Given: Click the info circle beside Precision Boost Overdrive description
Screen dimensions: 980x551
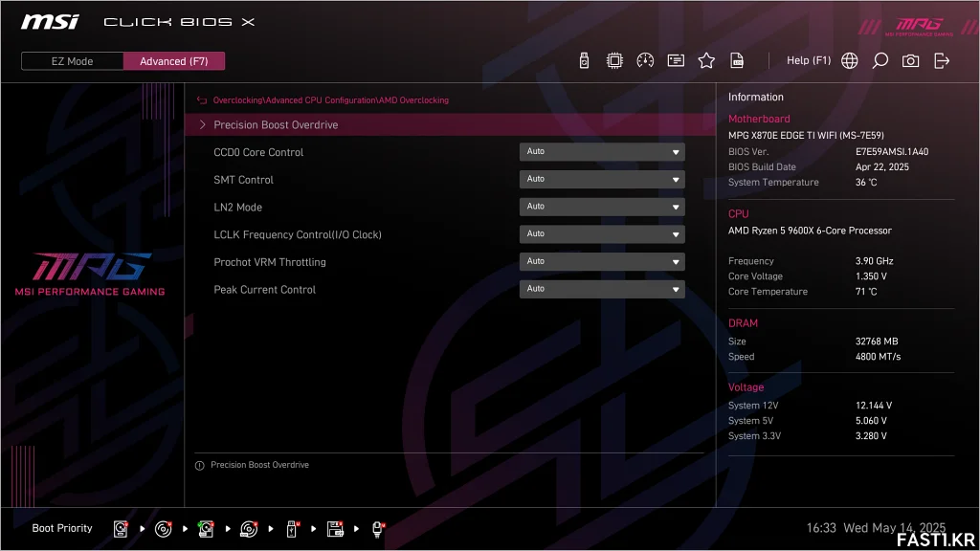Looking at the screenshot, I should [199, 466].
